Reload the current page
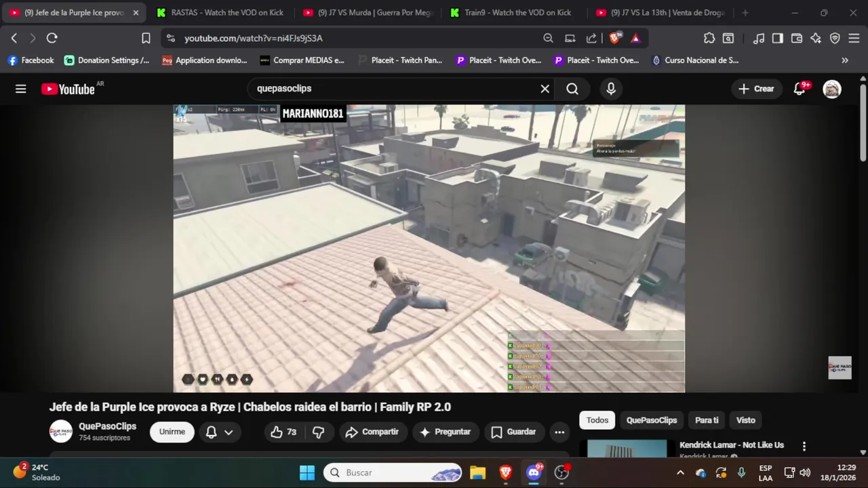 (x=52, y=39)
